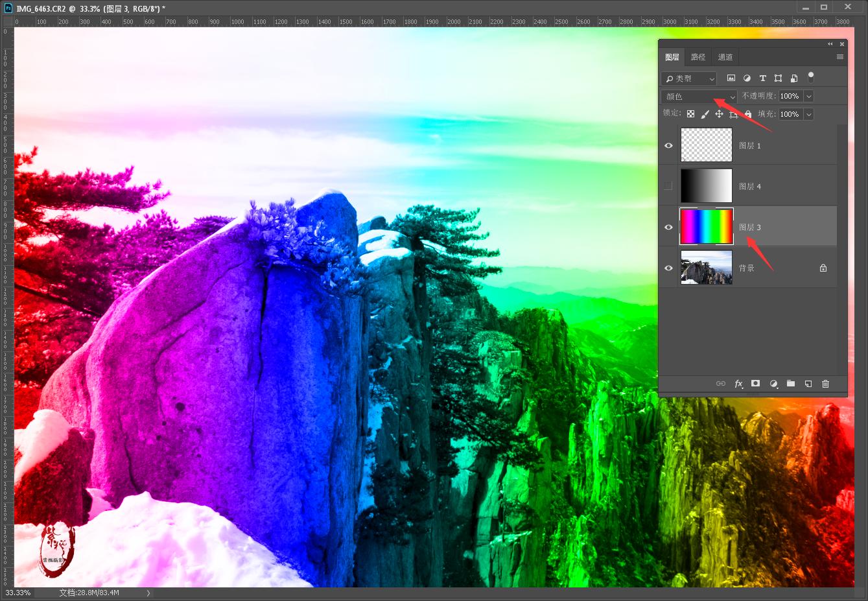Open the 颜色 blend mode dropdown
This screenshot has width=868, height=601.
(x=699, y=97)
